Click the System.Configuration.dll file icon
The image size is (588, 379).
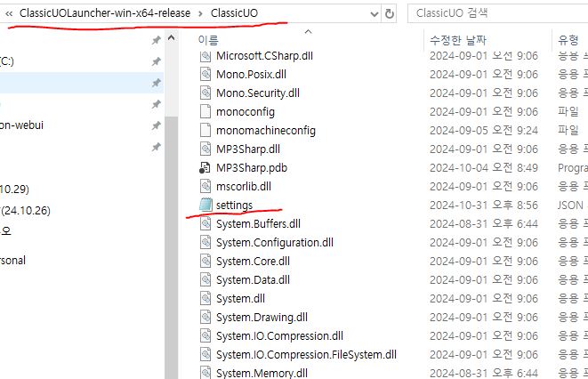205,243
